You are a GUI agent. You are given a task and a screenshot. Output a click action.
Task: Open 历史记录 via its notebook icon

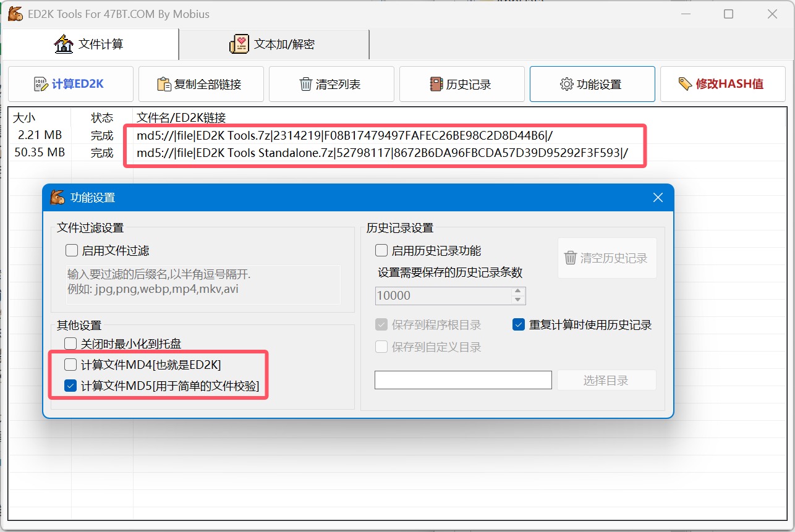coord(436,84)
